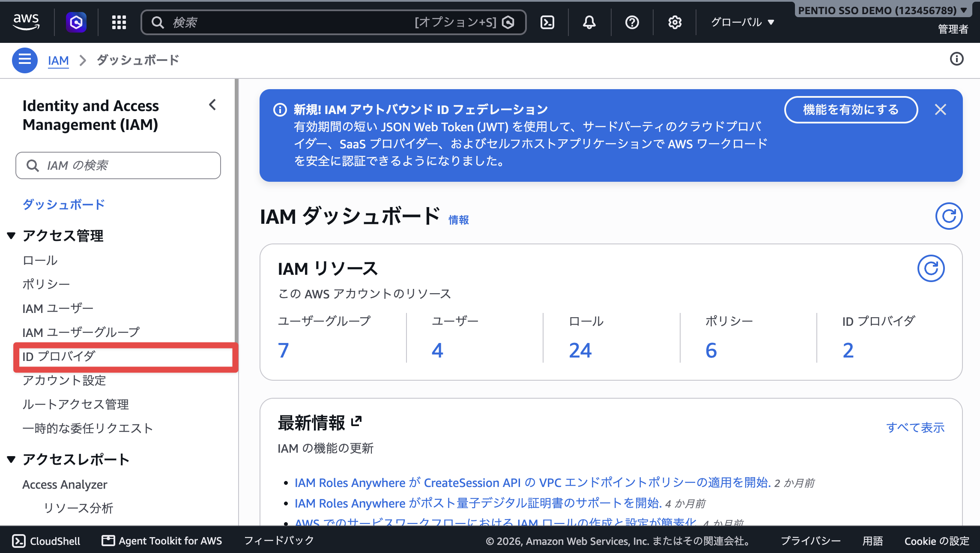Click the IAM breadcrumb link
The width and height of the screenshot is (980, 553).
coord(58,60)
